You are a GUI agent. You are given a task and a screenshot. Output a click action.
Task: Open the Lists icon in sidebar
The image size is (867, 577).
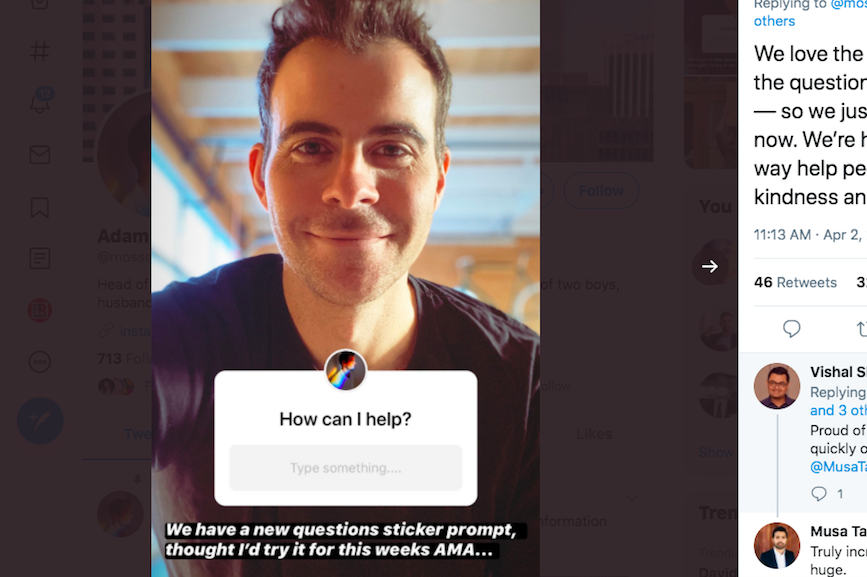click(x=40, y=258)
